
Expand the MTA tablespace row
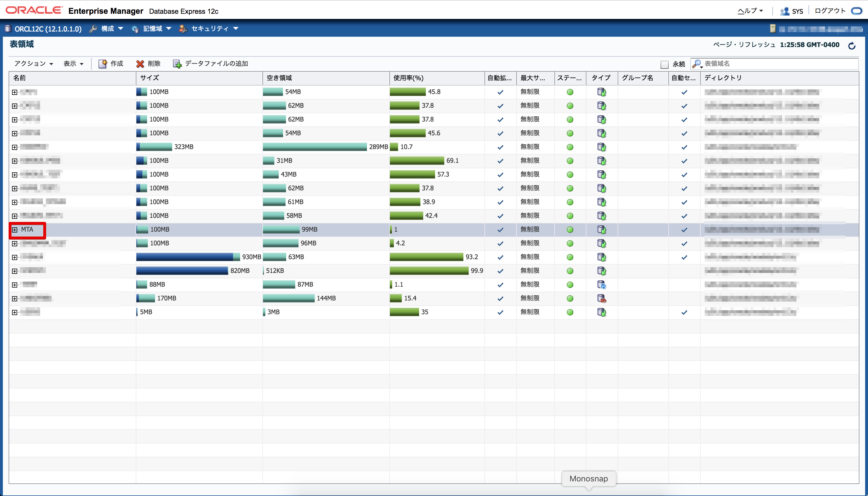(15, 230)
